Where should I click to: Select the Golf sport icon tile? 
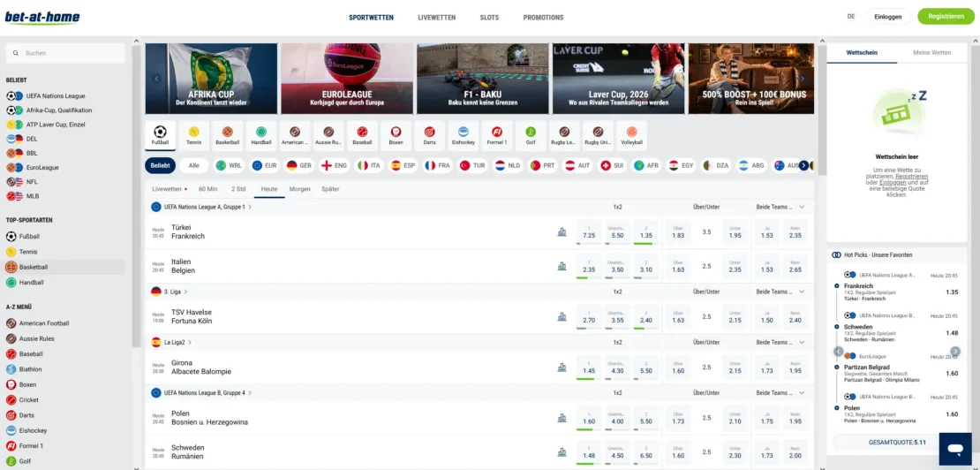[x=531, y=136]
